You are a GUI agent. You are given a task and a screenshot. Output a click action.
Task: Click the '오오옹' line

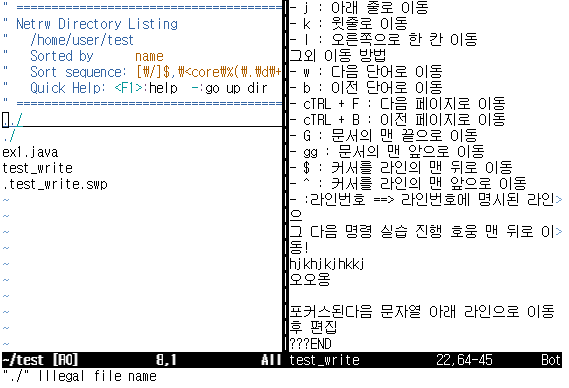point(310,280)
